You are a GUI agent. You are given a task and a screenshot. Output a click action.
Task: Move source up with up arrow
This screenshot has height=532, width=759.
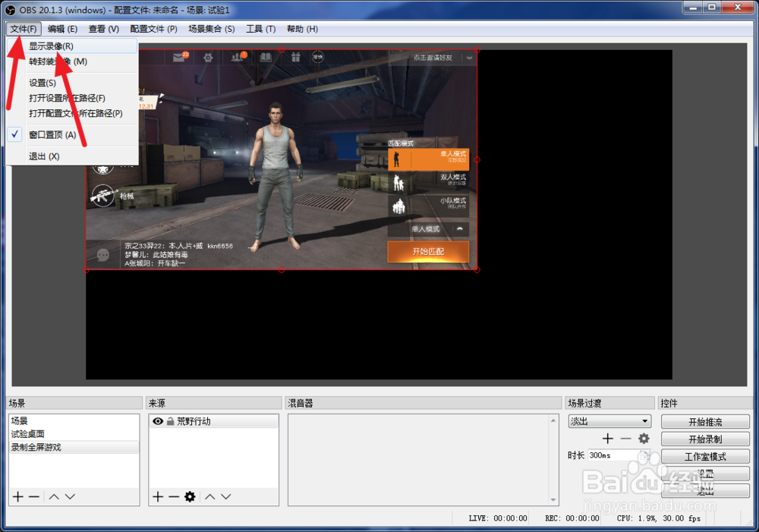210,496
